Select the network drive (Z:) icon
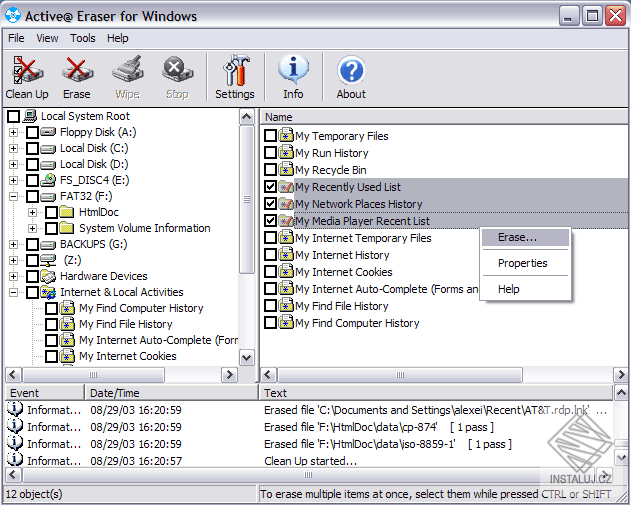This screenshot has height=506, width=631. click(48, 260)
